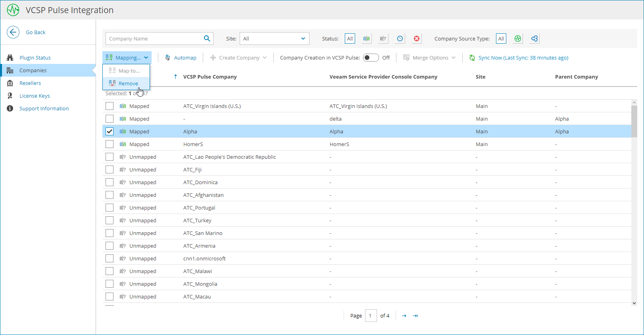Select Company Source Type All button
The width and height of the screenshot is (644, 335).
point(501,39)
